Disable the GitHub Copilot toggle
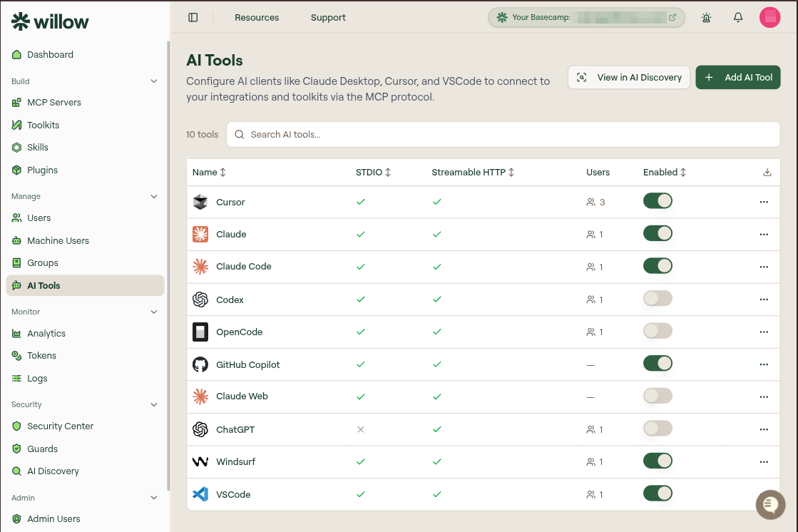798x532 pixels. tap(658, 364)
